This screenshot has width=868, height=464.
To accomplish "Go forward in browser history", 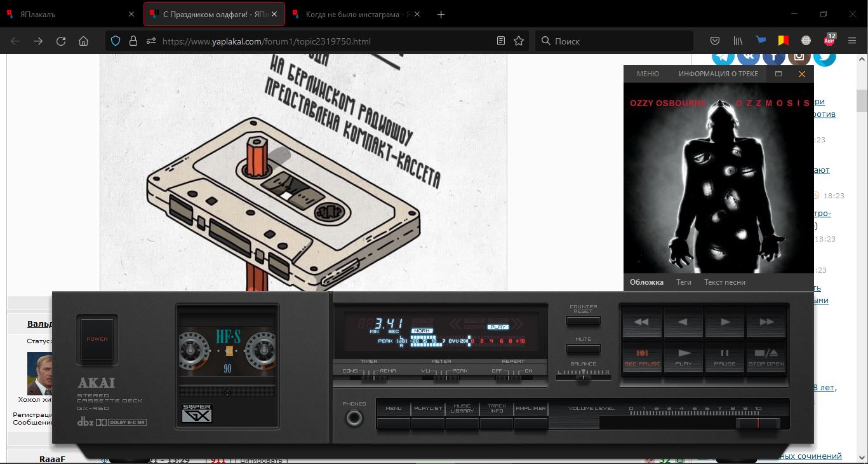I will pyautogui.click(x=38, y=41).
